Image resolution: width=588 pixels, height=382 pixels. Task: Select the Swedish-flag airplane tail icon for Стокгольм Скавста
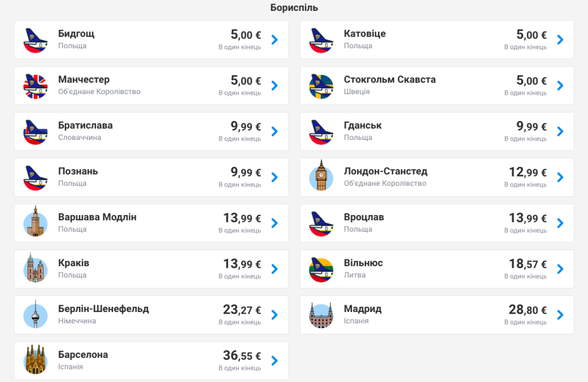320,85
